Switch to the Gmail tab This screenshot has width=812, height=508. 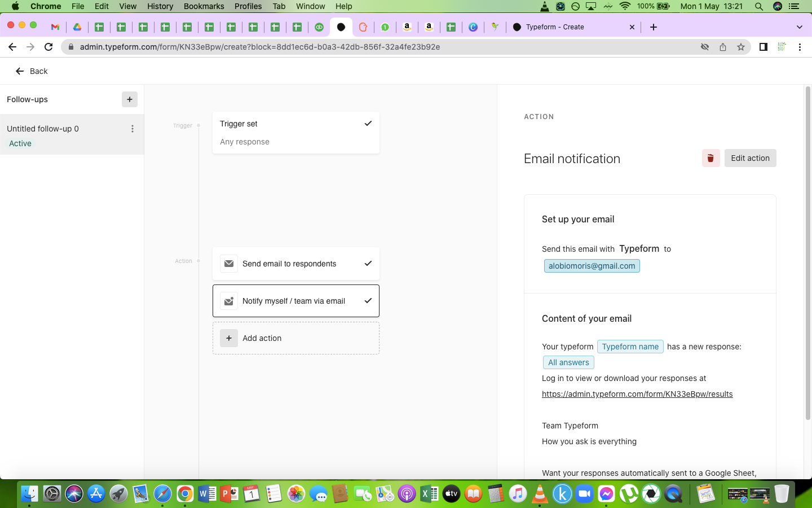[x=55, y=27]
